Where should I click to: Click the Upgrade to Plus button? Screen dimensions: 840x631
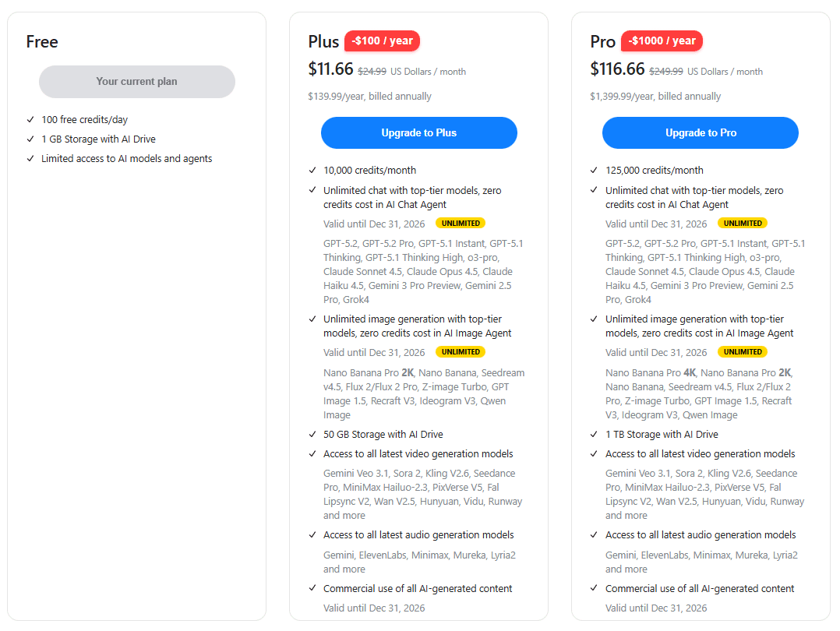418,132
